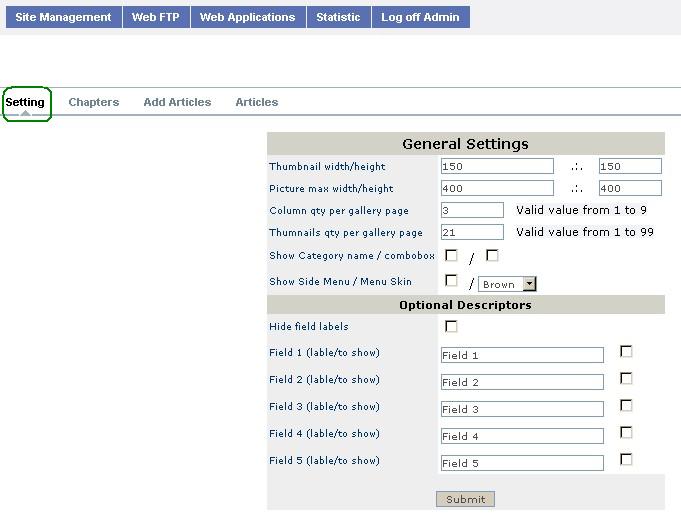Enable the Show Side Menu checkbox
Image resolution: width=681 pixels, height=520 pixels.
point(452,281)
